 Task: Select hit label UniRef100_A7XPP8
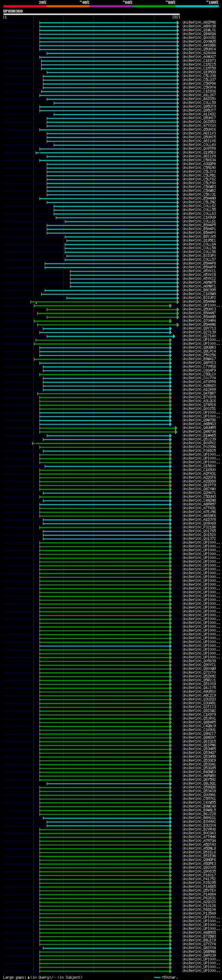[199, 382]
